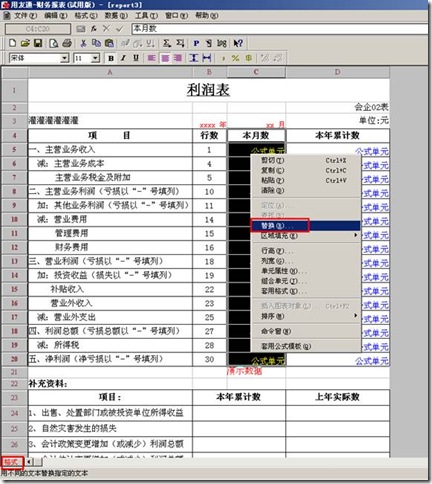Open the 帮助 menu
432x484 pixels.
[x=207, y=16]
